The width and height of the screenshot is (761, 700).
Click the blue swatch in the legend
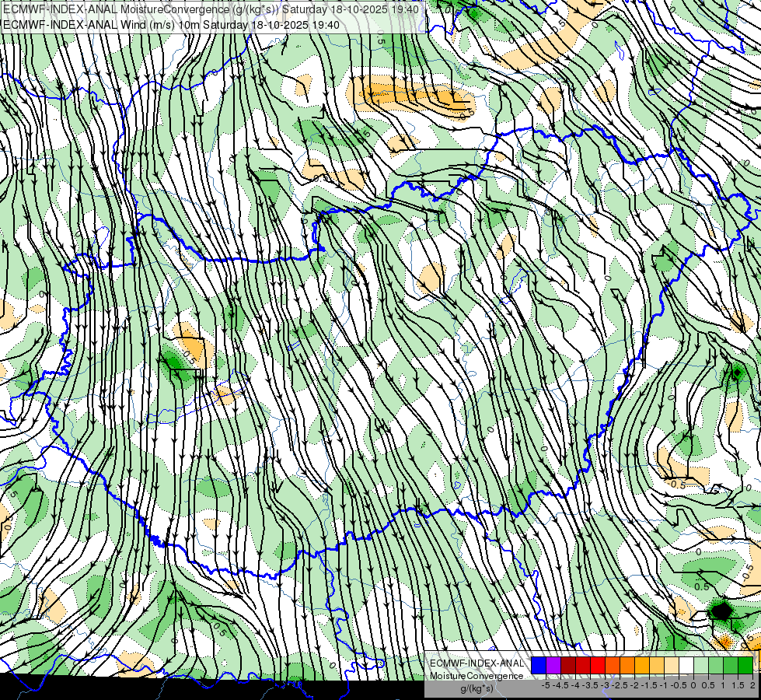[x=538, y=665]
